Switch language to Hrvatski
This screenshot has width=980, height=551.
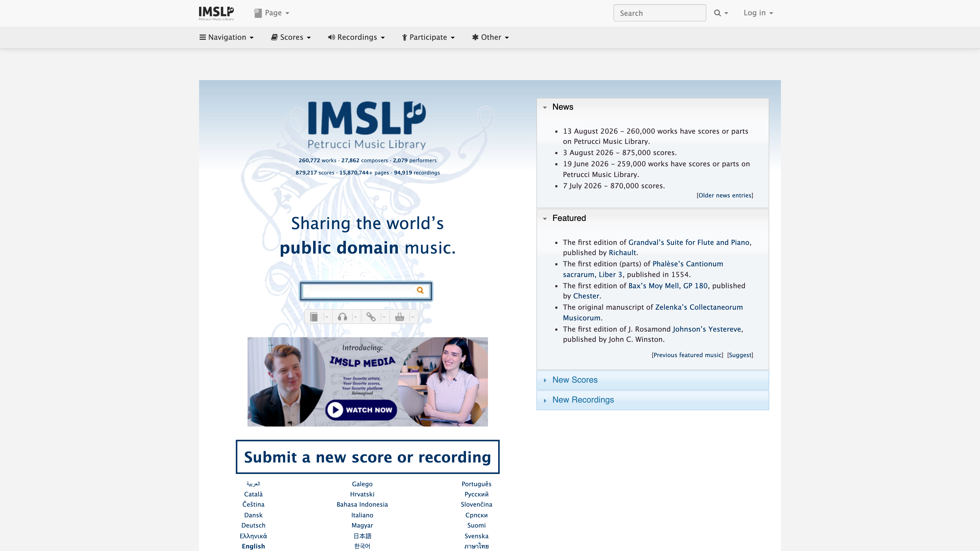pyautogui.click(x=362, y=494)
